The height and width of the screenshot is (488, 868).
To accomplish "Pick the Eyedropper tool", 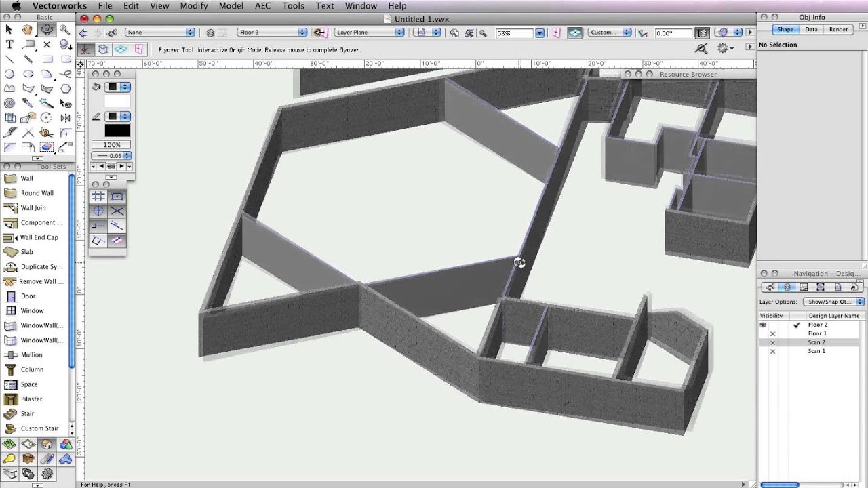I will [28, 103].
